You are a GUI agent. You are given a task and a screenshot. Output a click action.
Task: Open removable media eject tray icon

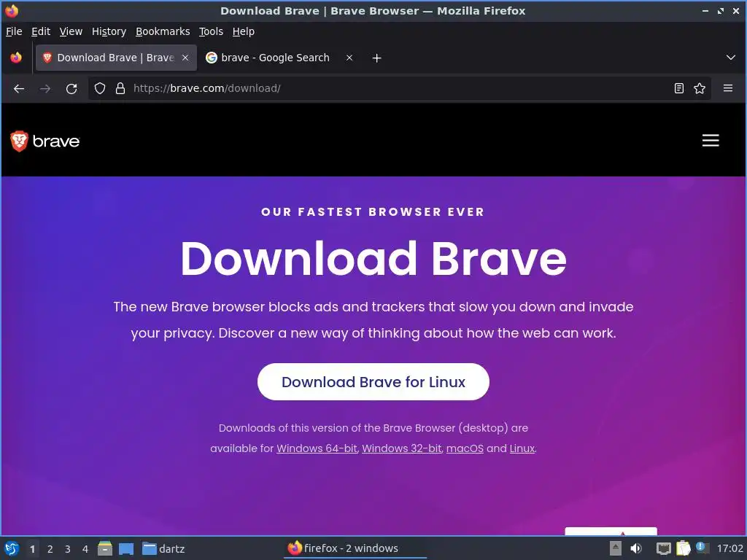(616, 548)
